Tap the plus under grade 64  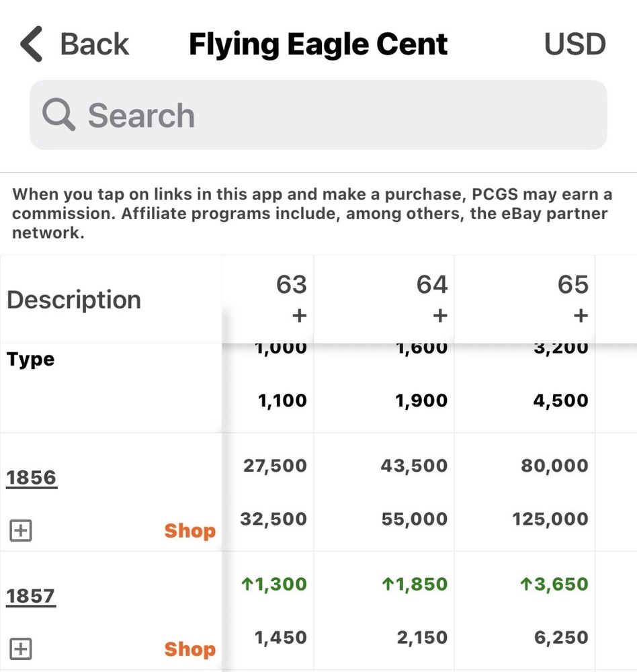click(440, 315)
